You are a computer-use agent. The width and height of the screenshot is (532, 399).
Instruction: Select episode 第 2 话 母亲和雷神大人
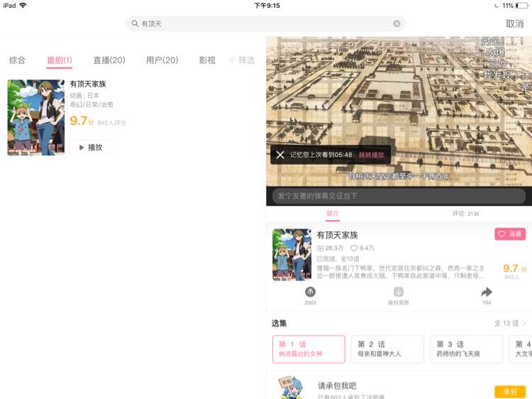387,349
